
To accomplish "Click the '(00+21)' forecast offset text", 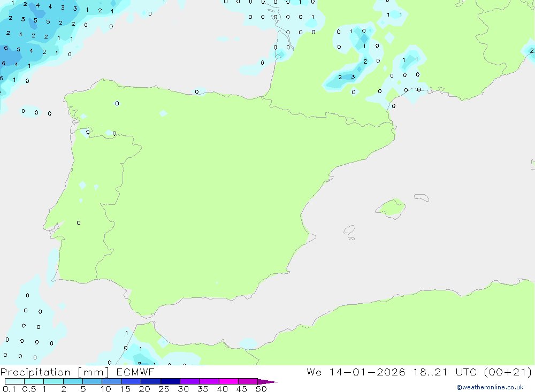I will 508,372.
